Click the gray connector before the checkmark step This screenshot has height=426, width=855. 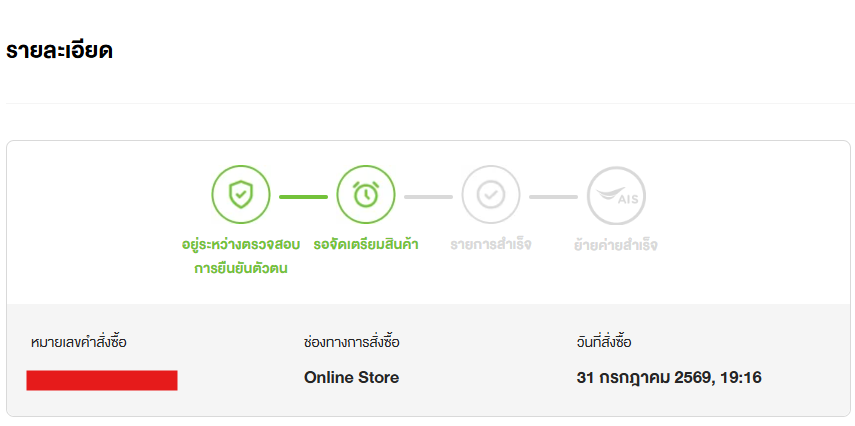pyautogui.click(x=428, y=196)
